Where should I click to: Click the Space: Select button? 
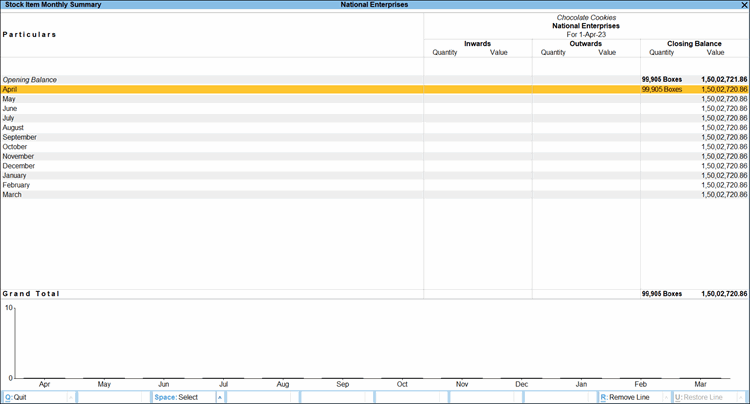pos(185,397)
